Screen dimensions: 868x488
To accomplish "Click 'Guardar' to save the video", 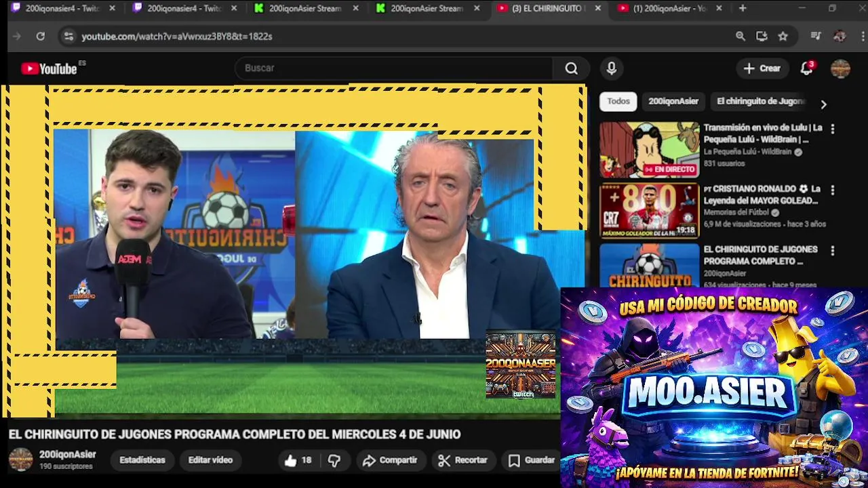I will 532,460.
